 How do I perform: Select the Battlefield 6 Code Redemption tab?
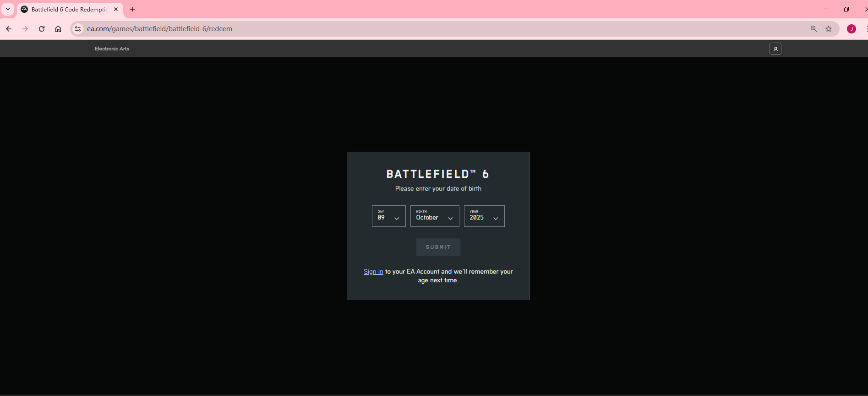coord(69,9)
